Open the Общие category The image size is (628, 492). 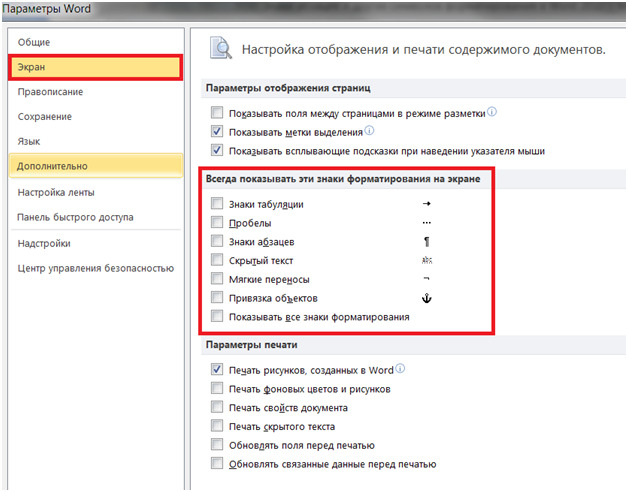pyautogui.click(x=95, y=42)
